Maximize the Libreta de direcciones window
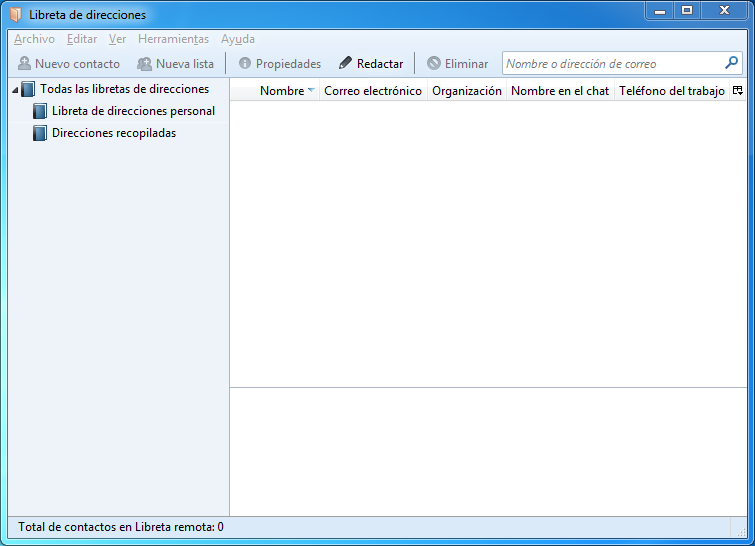The height and width of the screenshot is (546, 755). coord(687,11)
